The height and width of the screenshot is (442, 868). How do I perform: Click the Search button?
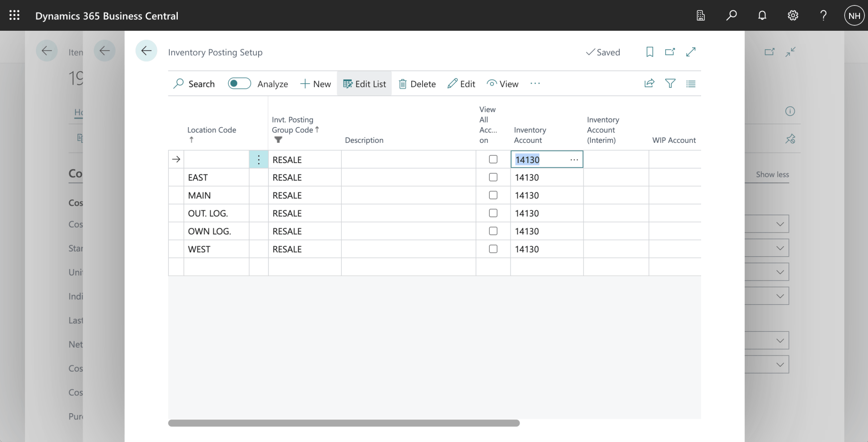[x=194, y=84]
